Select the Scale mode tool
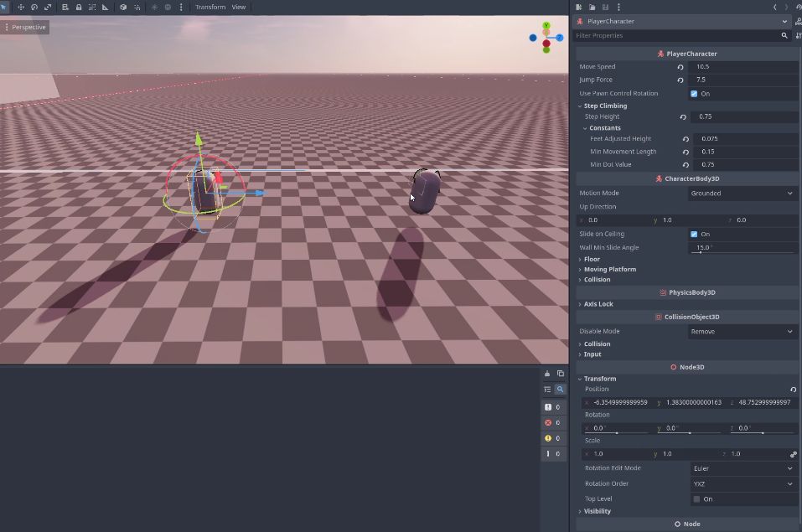 pyautogui.click(x=47, y=7)
